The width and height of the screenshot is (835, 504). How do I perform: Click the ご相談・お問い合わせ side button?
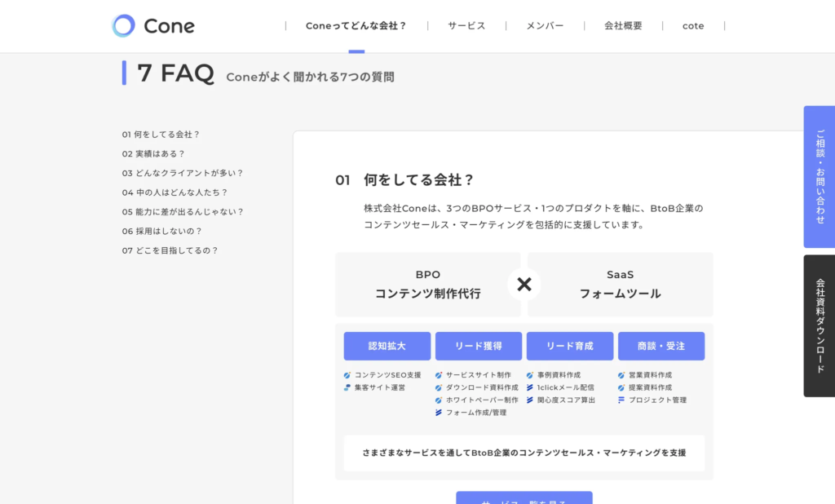pyautogui.click(x=820, y=177)
